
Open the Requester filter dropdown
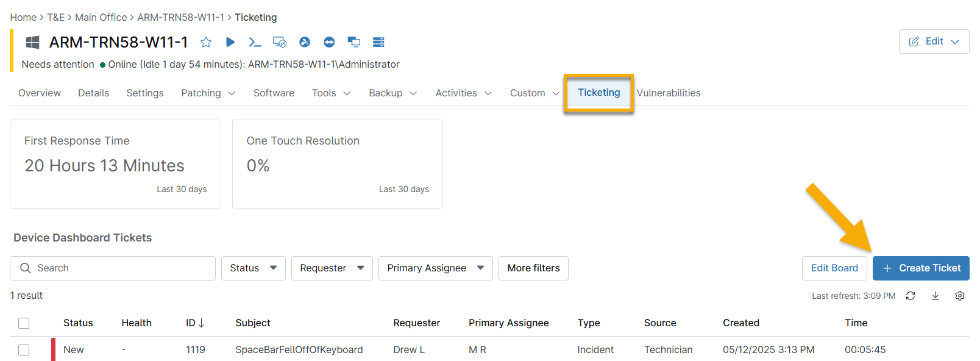pos(332,268)
